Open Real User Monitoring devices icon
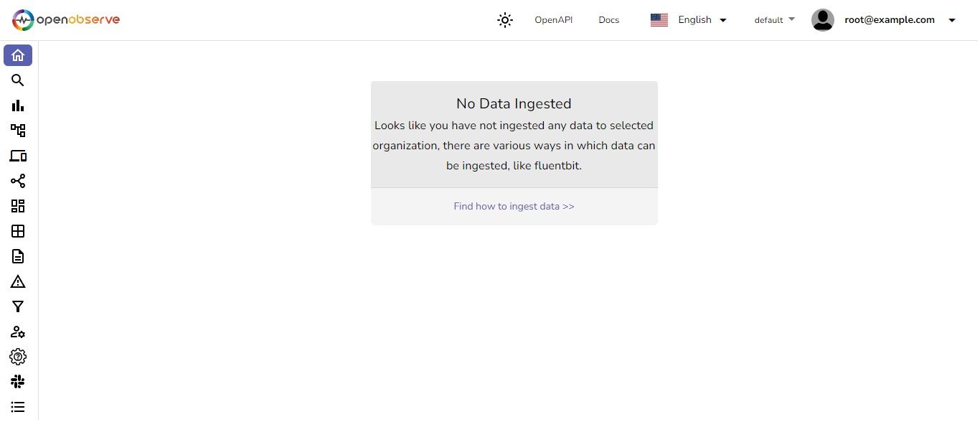 18,156
